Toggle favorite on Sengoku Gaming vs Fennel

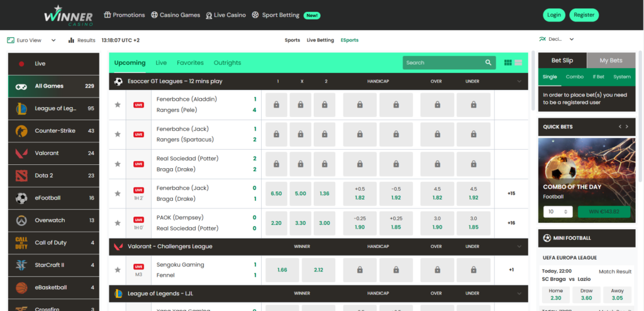(x=118, y=269)
